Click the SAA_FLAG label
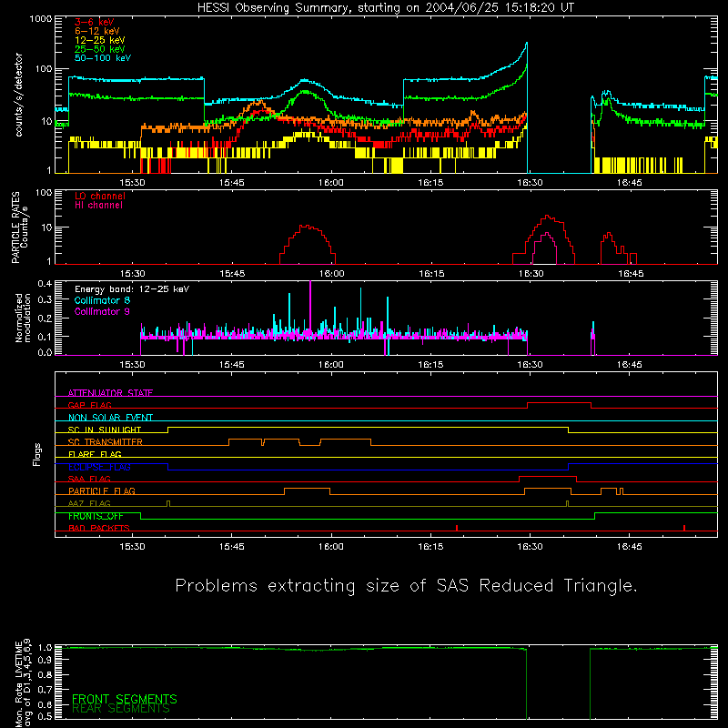728x728 pixels. [x=89, y=479]
